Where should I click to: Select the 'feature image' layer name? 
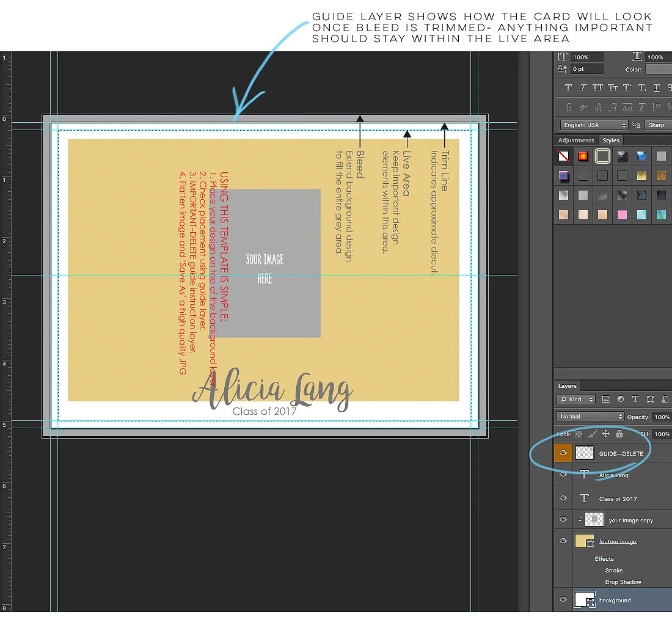pos(618,541)
